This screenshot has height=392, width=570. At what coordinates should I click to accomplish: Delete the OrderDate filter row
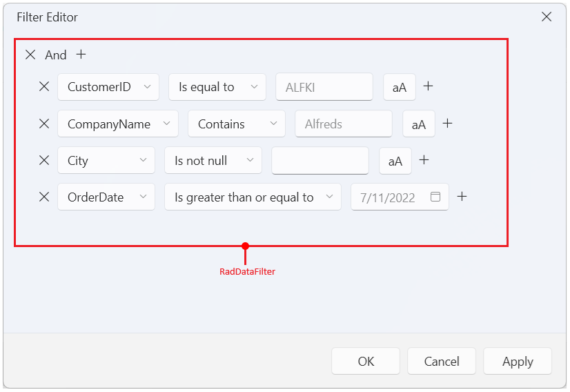click(44, 197)
